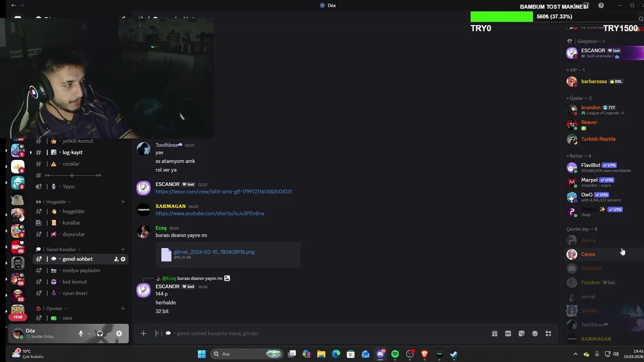Click the help question mark icon in title bar
This screenshot has height=362, width=644.
(601, 6)
